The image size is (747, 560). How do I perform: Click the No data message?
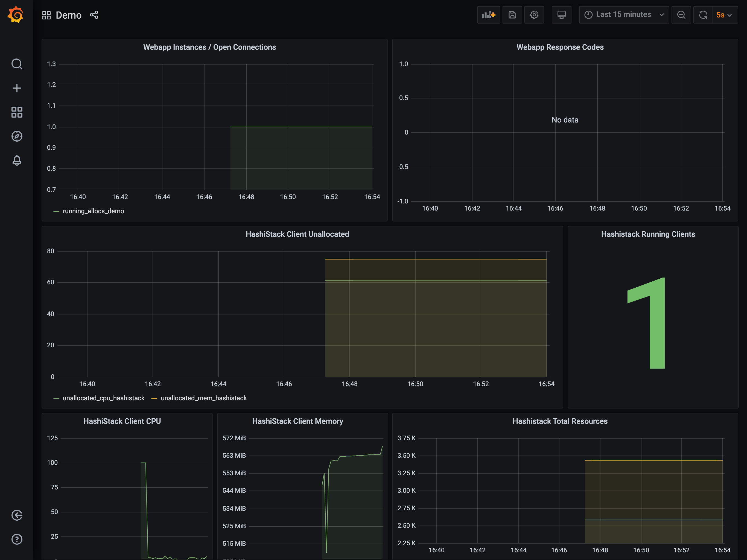point(565,120)
